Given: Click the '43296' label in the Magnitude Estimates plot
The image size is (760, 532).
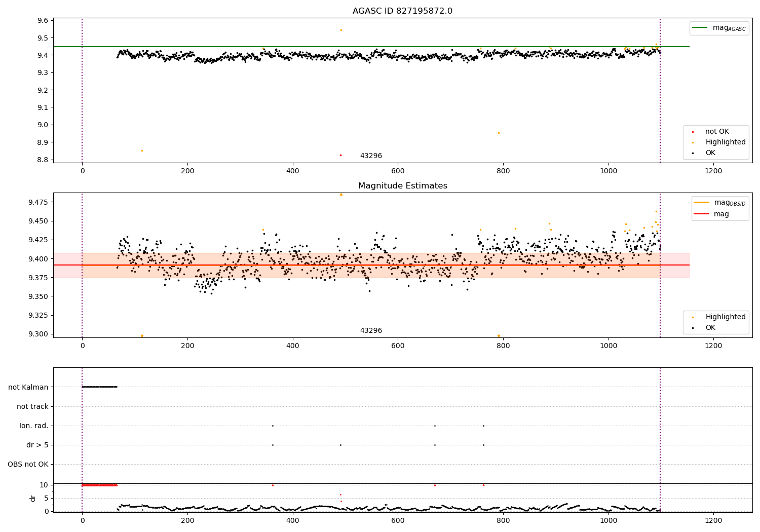Looking at the screenshot, I should [371, 331].
